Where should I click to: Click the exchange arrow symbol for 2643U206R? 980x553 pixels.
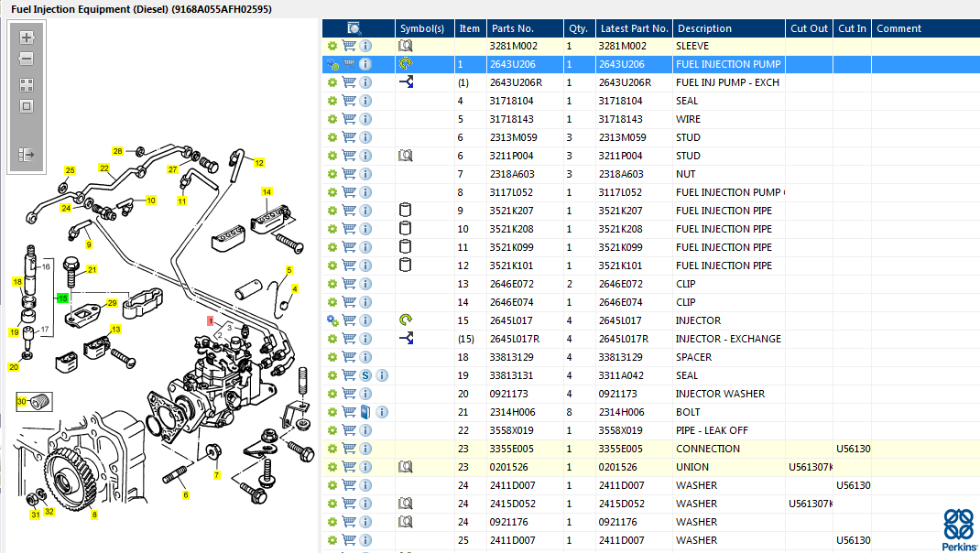click(x=406, y=81)
